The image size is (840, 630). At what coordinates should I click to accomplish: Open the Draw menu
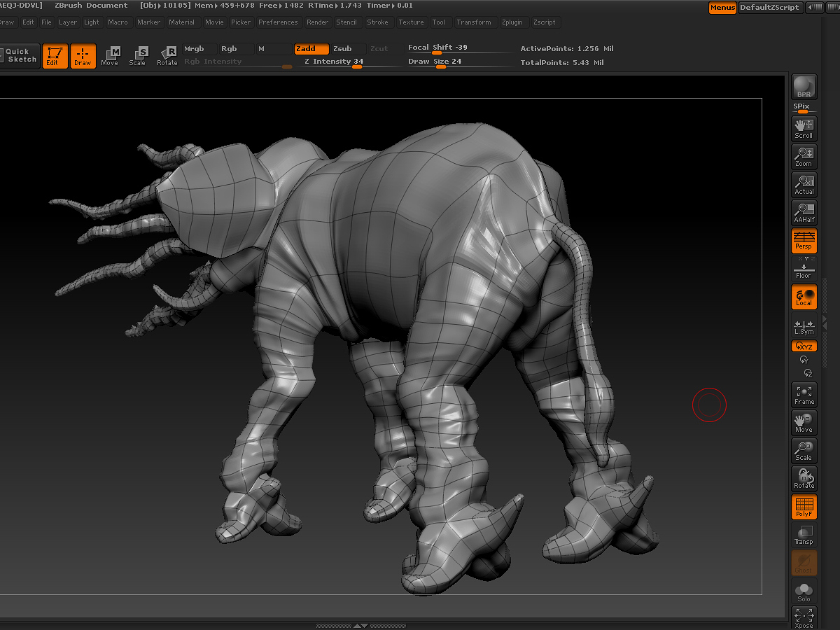(6, 22)
